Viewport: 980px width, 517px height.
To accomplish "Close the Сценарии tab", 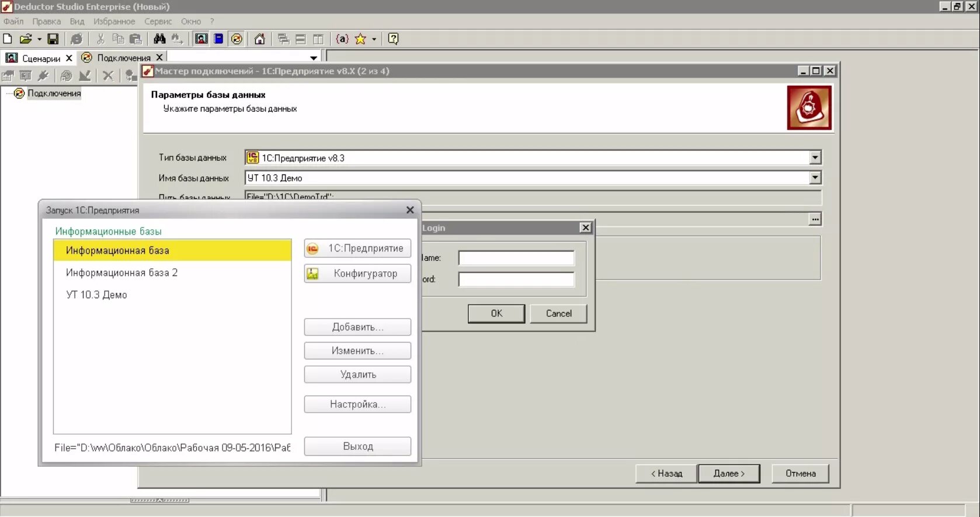I will (x=69, y=58).
